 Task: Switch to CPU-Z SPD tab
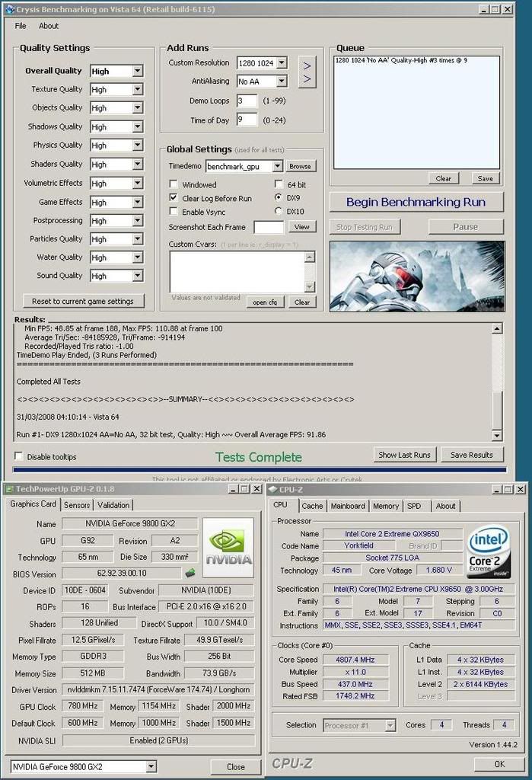click(x=414, y=506)
